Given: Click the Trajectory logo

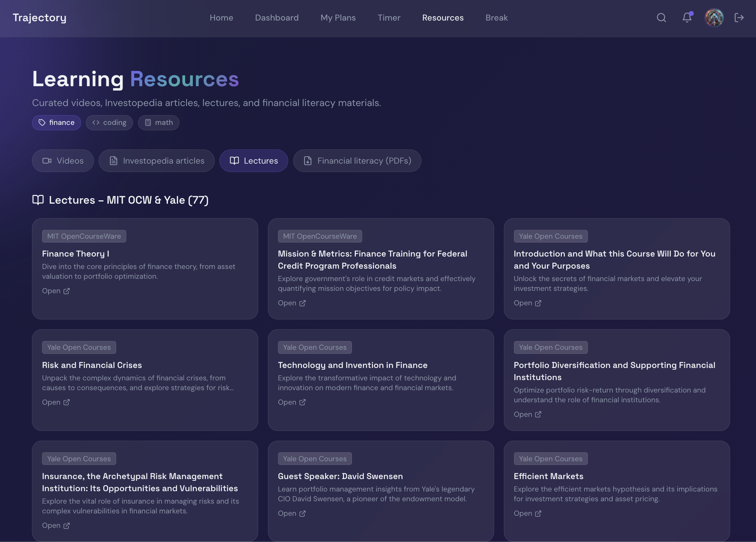Looking at the screenshot, I should pos(39,18).
